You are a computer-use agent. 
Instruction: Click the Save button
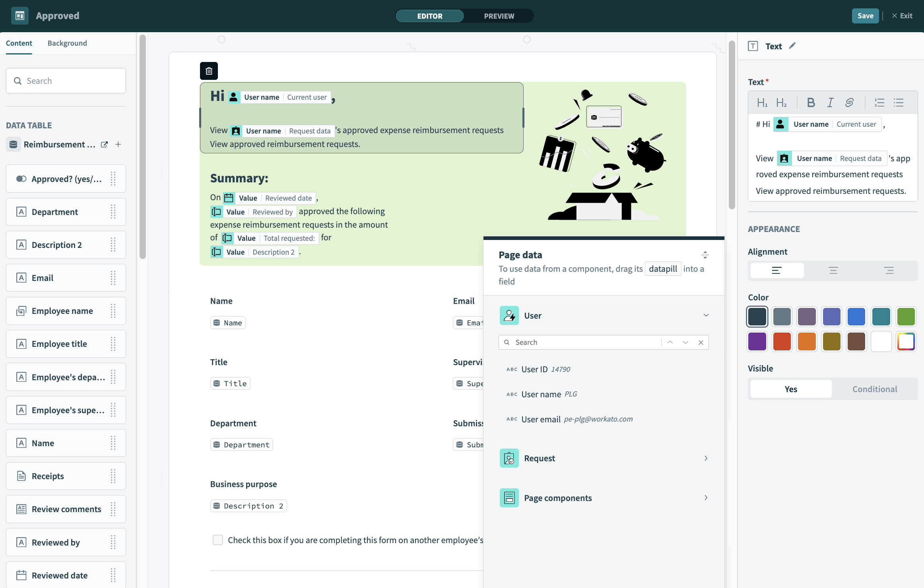pos(866,15)
